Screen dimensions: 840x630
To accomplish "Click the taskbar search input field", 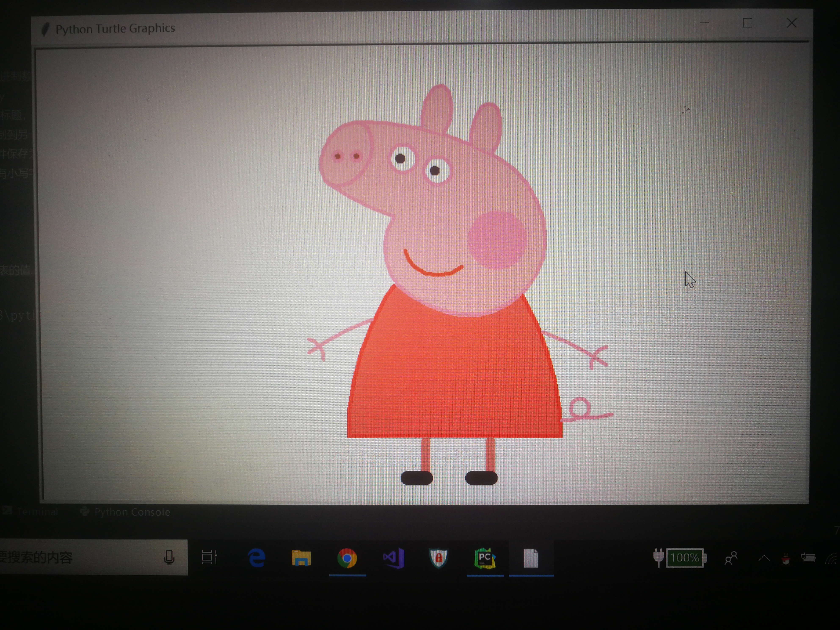I will coord(76,557).
